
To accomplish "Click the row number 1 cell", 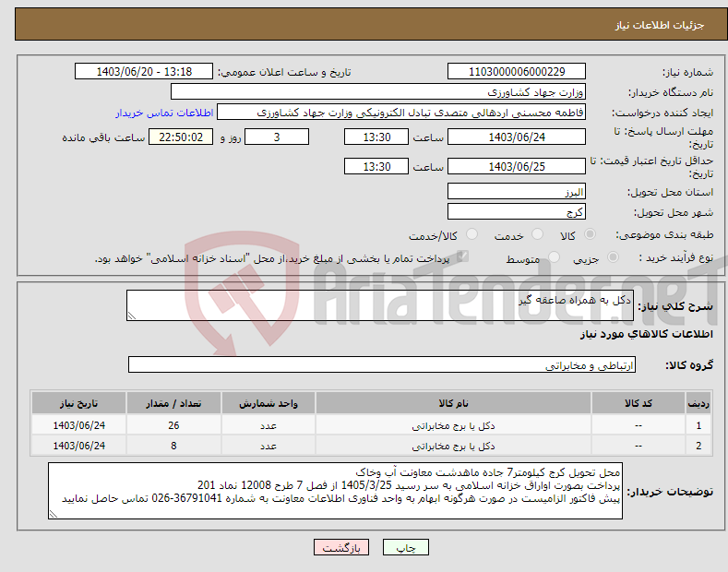I will tap(698, 425).
